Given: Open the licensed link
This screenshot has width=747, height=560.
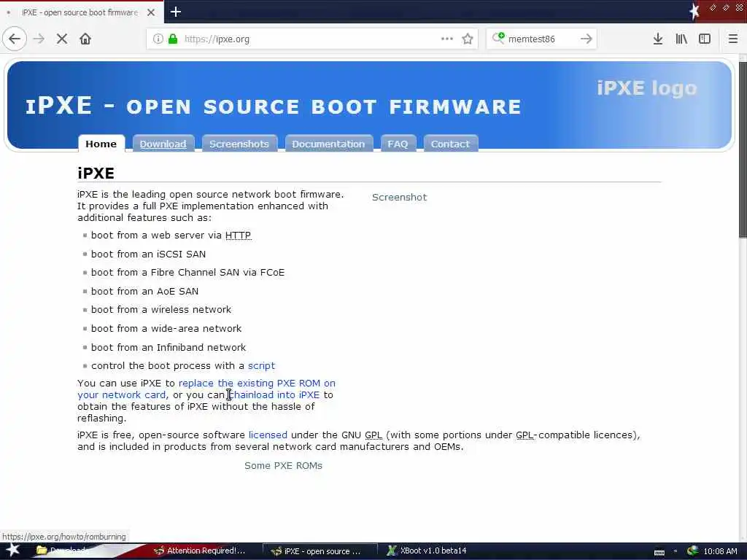Looking at the screenshot, I should [268, 435].
